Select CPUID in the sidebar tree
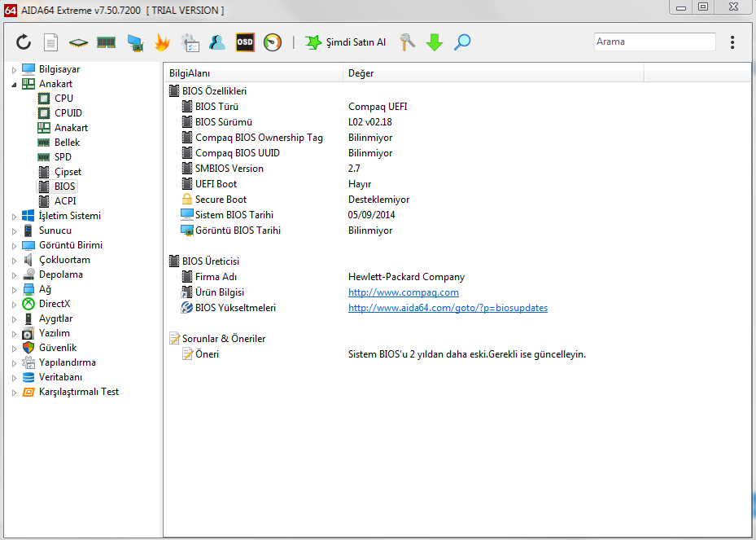 click(68, 113)
